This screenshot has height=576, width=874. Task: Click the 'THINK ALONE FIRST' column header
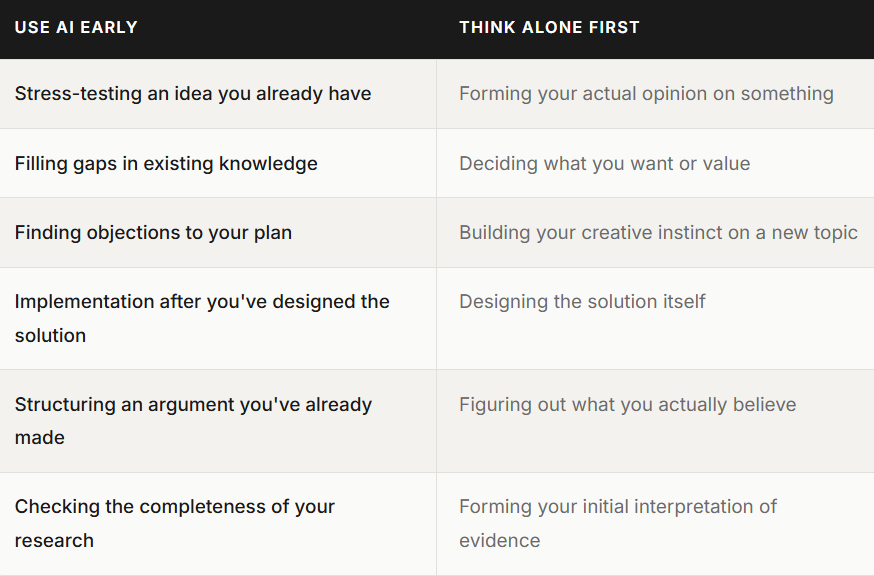point(549,27)
